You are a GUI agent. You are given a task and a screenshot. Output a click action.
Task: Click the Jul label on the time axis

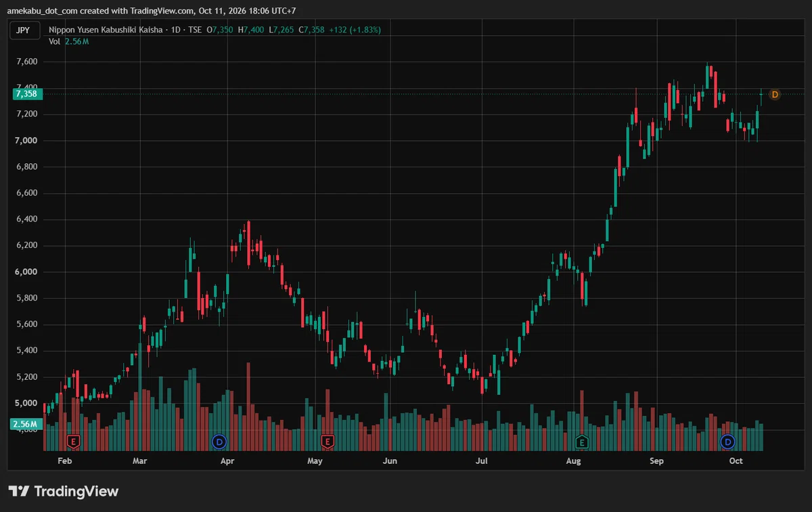point(482,462)
